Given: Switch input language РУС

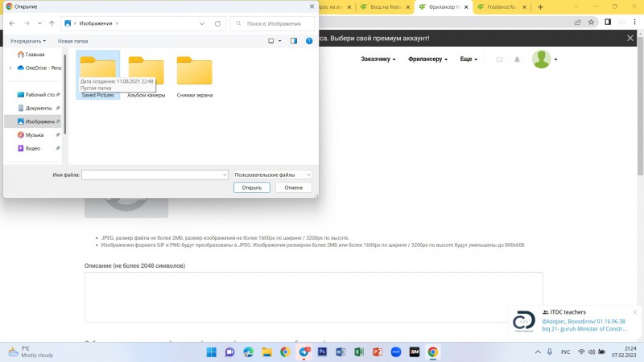Looking at the screenshot, I should pyautogui.click(x=566, y=352).
